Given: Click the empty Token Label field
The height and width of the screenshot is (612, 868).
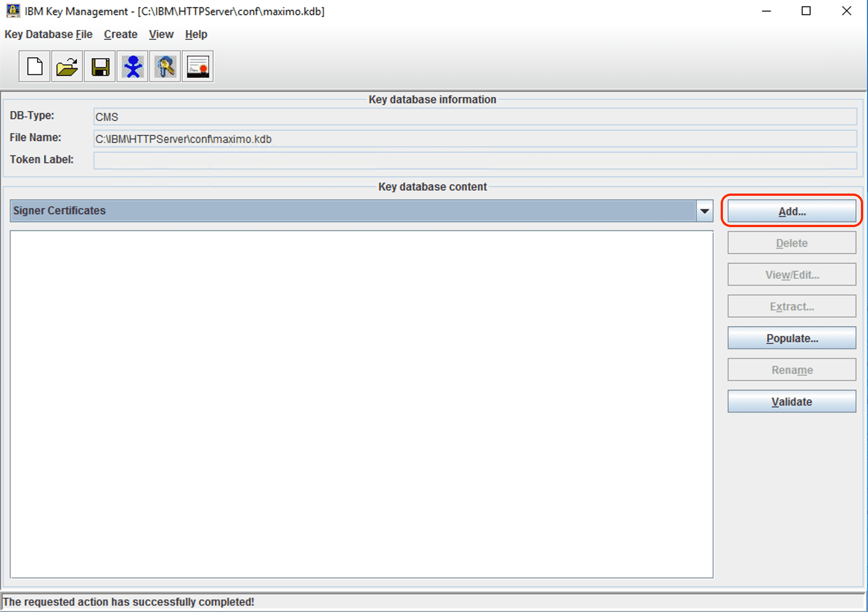Looking at the screenshot, I should (x=475, y=160).
